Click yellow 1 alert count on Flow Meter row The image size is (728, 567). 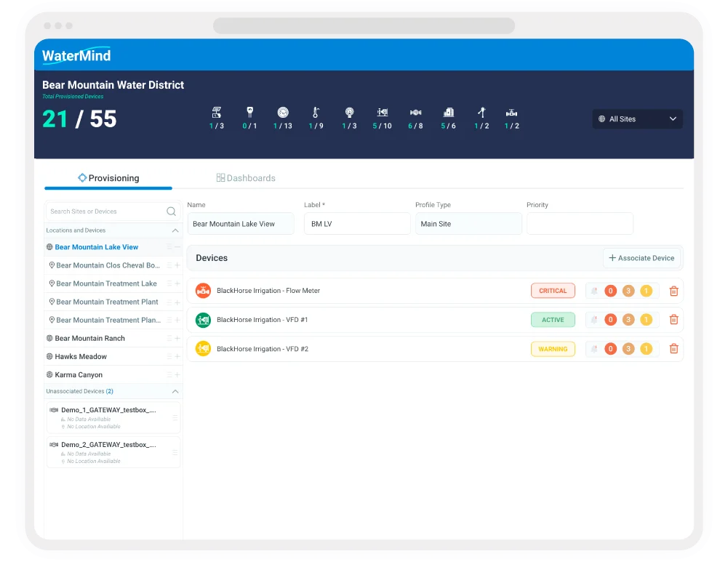647,291
